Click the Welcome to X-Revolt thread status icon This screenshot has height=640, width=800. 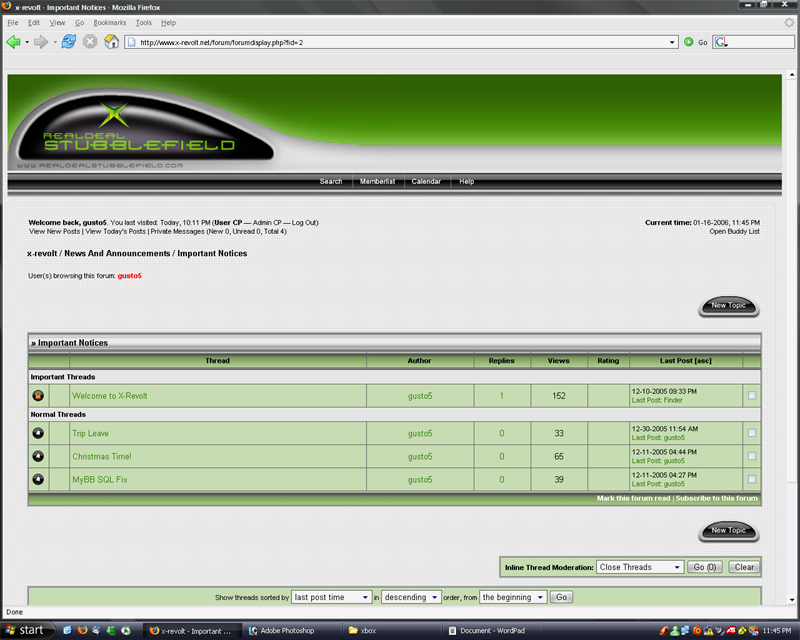click(38, 396)
